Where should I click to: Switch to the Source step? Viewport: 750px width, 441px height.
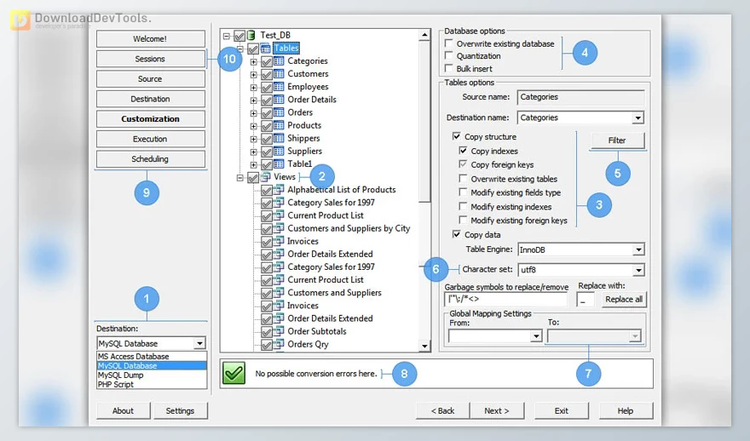click(x=150, y=79)
